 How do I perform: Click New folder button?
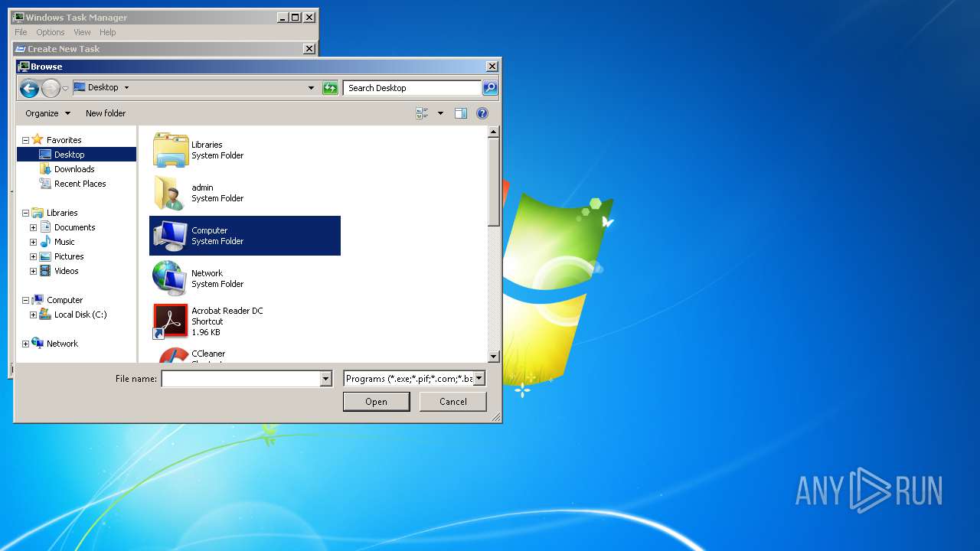pyautogui.click(x=106, y=113)
